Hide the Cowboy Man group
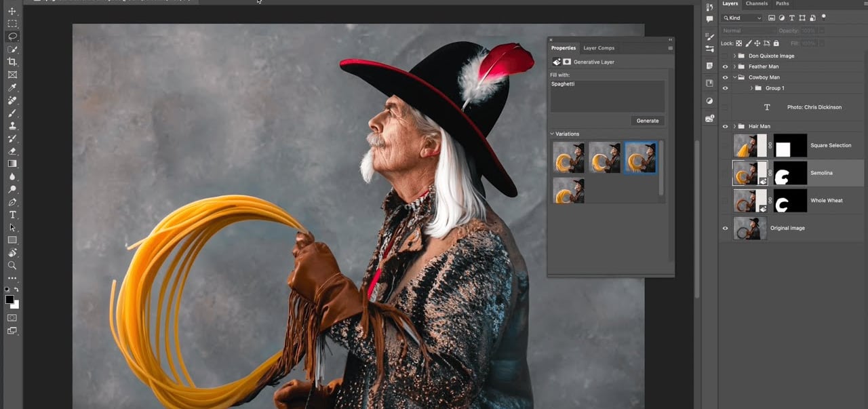Viewport: 868px width, 409px height. tap(725, 77)
